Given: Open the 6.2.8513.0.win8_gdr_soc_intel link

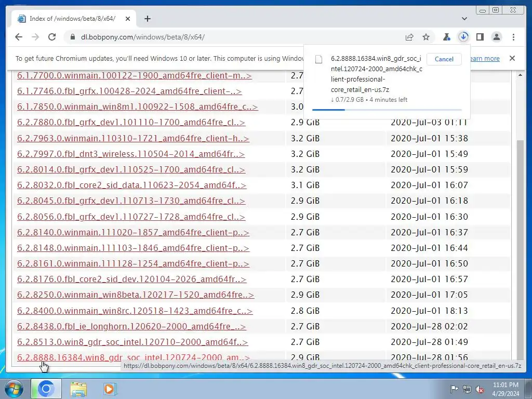Looking at the screenshot, I should (132, 342).
